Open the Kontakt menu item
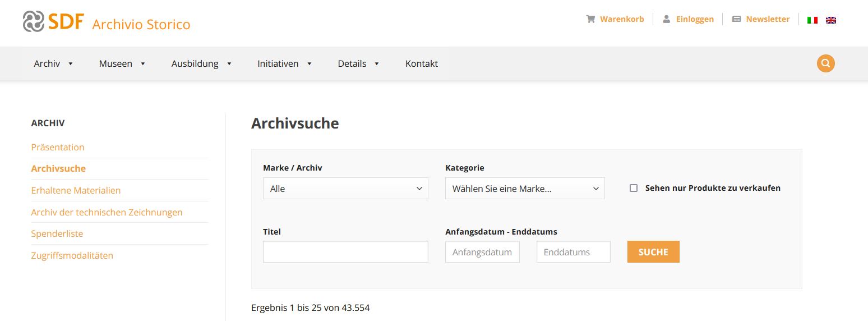 click(421, 64)
